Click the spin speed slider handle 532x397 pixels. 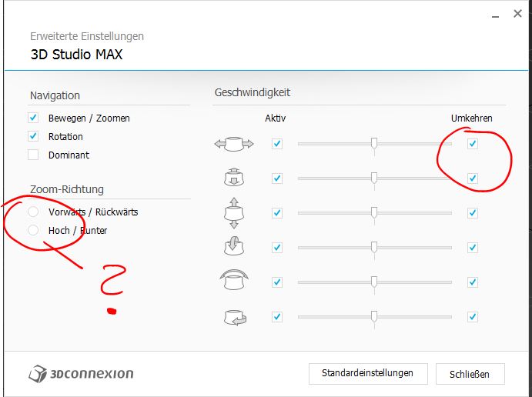click(x=374, y=316)
